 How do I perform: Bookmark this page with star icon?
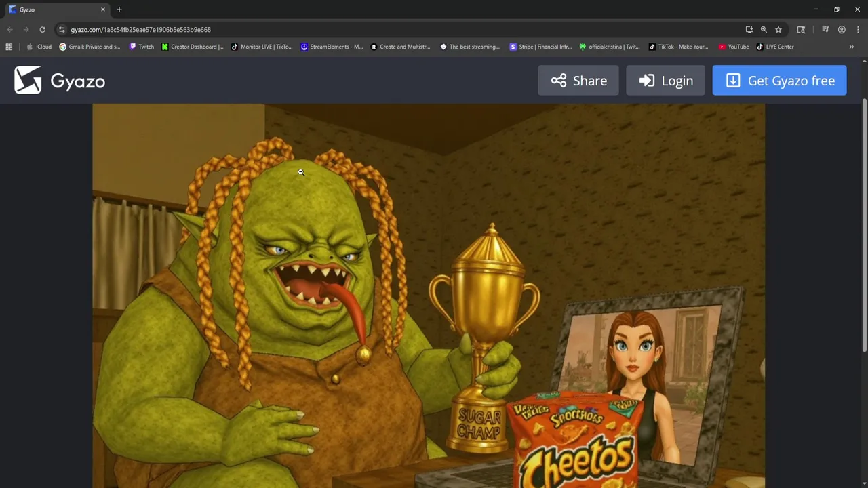(x=778, y=30)
